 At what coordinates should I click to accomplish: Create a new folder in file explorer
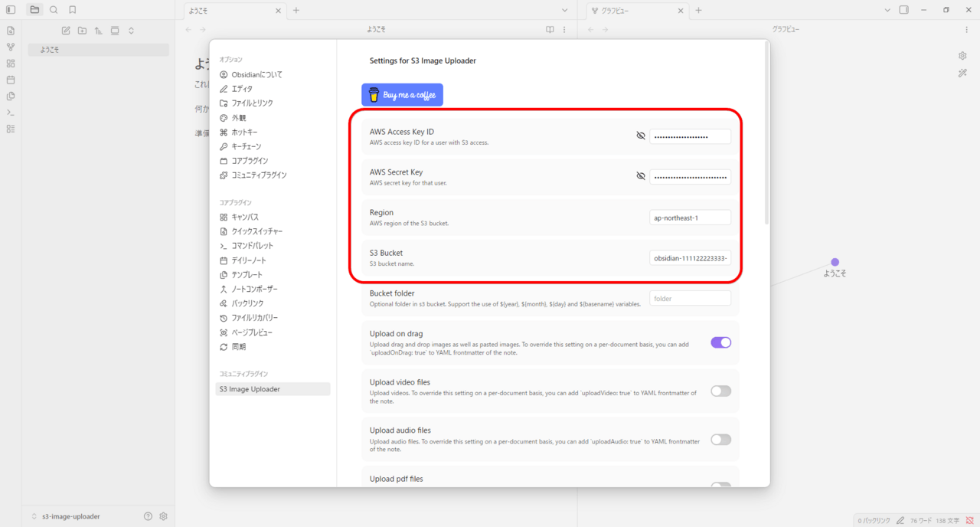[82, 31]
